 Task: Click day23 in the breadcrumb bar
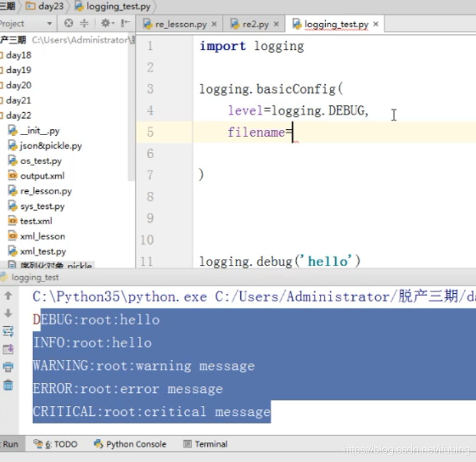pos(45,6)
